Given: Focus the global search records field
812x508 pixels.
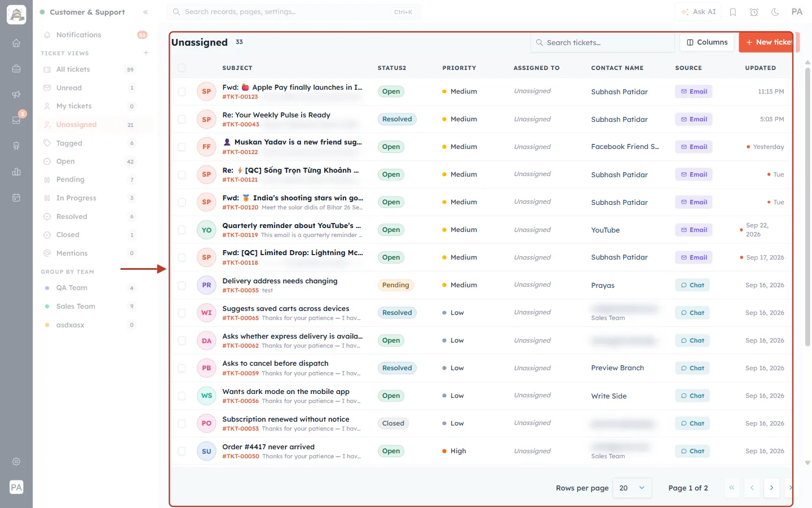Looking at the screenshot, I should 293,12.
